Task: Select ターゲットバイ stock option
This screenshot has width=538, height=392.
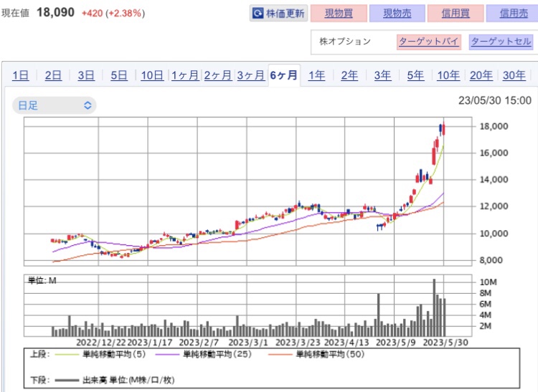Action: coord(428,42)
